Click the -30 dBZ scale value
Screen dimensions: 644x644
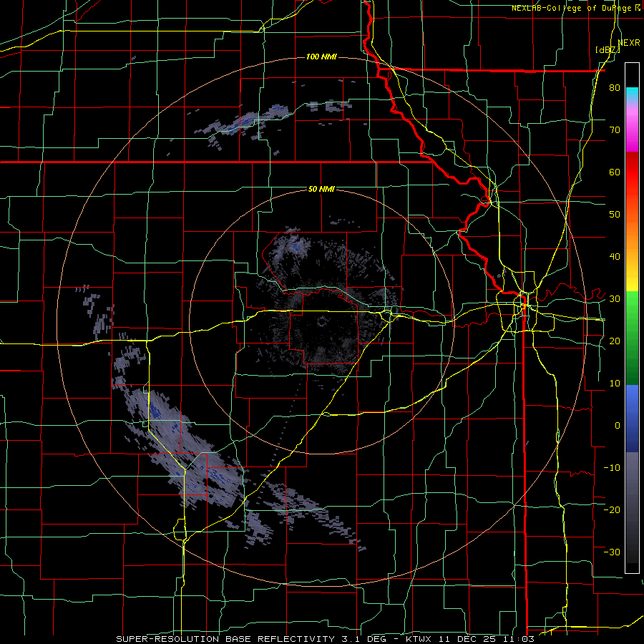[612, 552]
